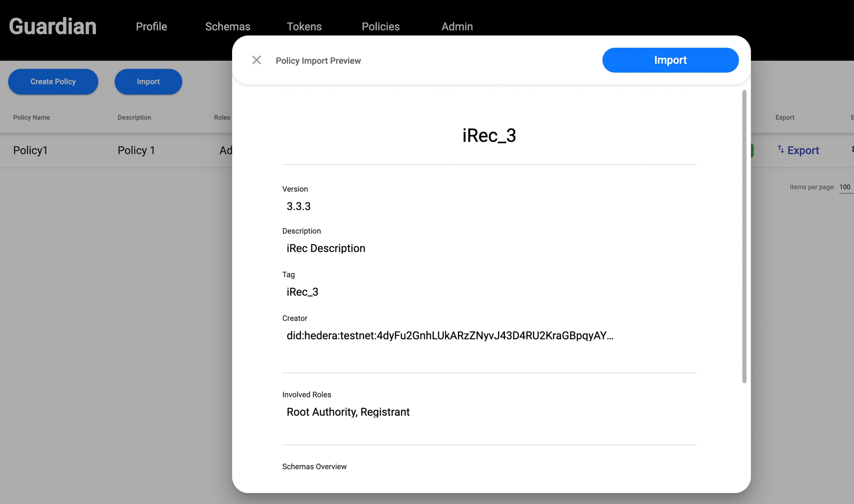Click the Schemas Overview section label
The image size is (854, 504).
click(314, 467)
